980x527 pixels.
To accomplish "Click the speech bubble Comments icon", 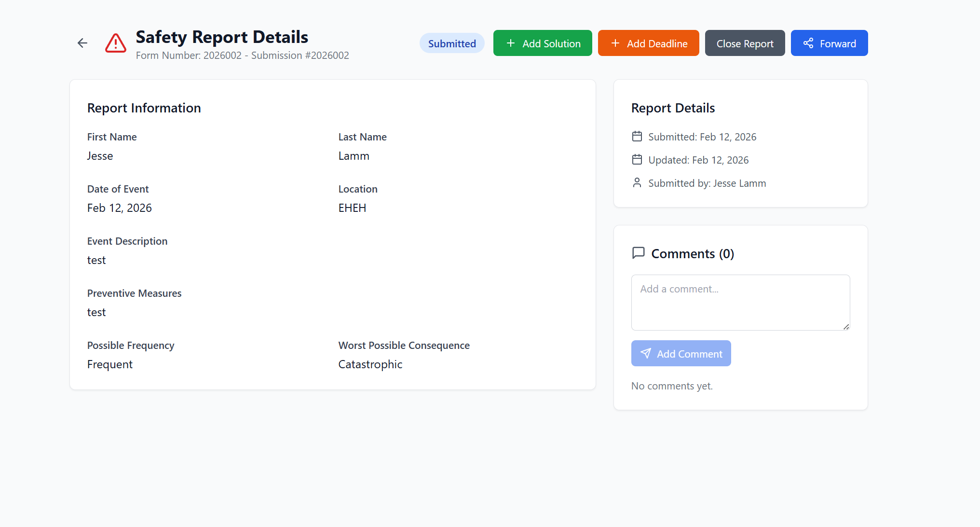I will point(639,253).
